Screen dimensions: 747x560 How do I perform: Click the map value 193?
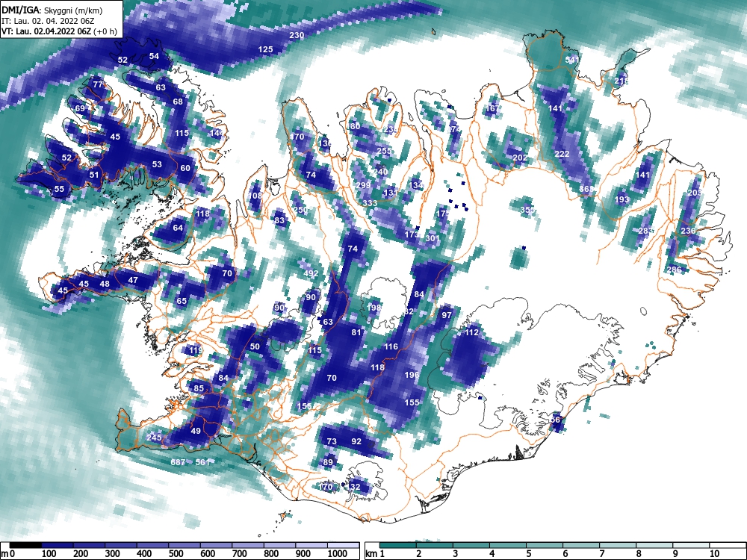point(622,199)
